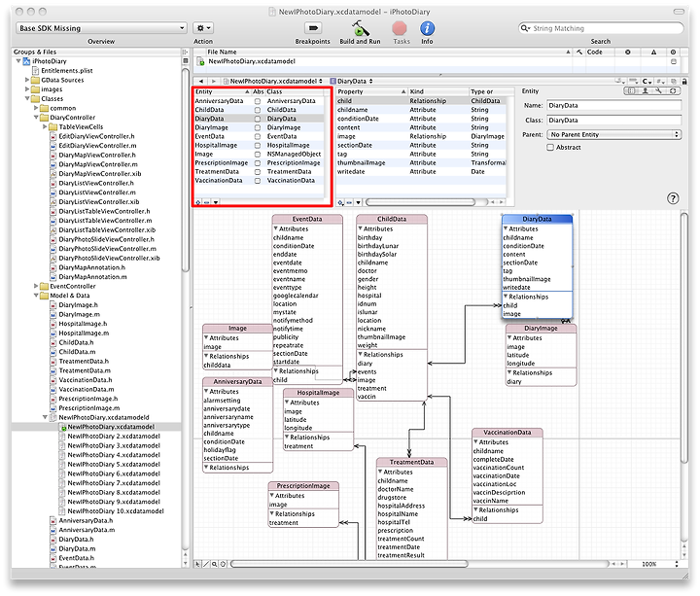
Task: Click the red Tasks stop icon
Action: pos(400,28)
